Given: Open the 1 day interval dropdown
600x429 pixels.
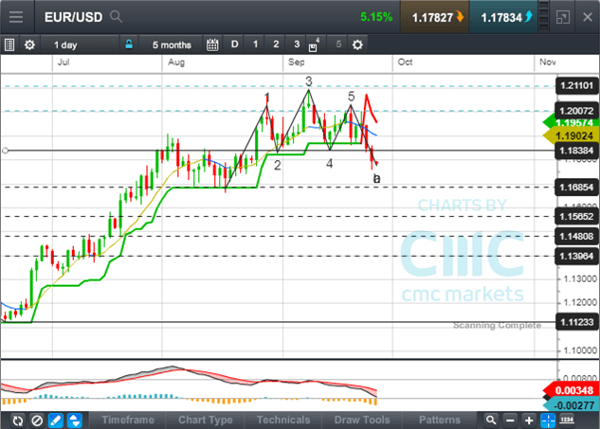Looking at the screenshot, I should pos(65,45).
